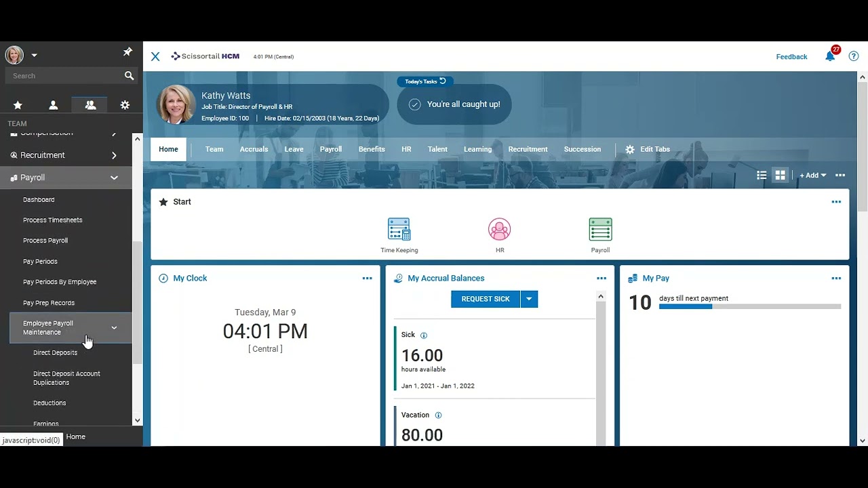The height and width of the screenshot is (488, 868).
Task: Open My Accrual Balances options menu
Action: [x=601, y=279]
